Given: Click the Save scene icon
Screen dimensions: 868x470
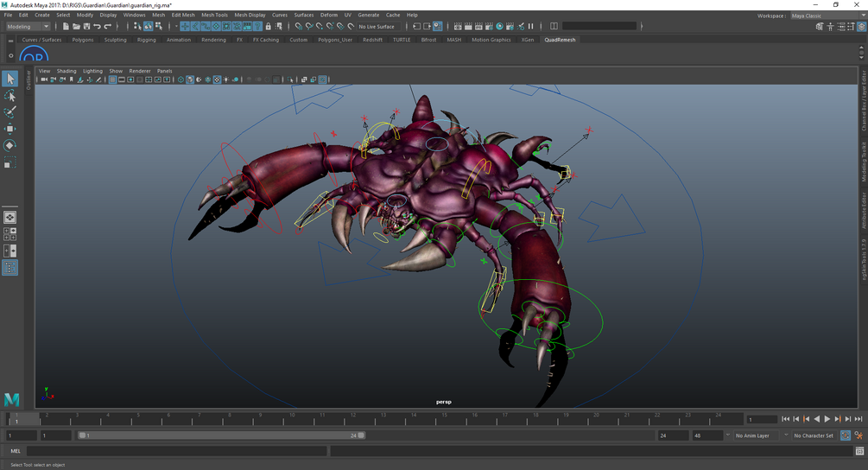Looking at the screenshot, I should [x=86, y=27].
